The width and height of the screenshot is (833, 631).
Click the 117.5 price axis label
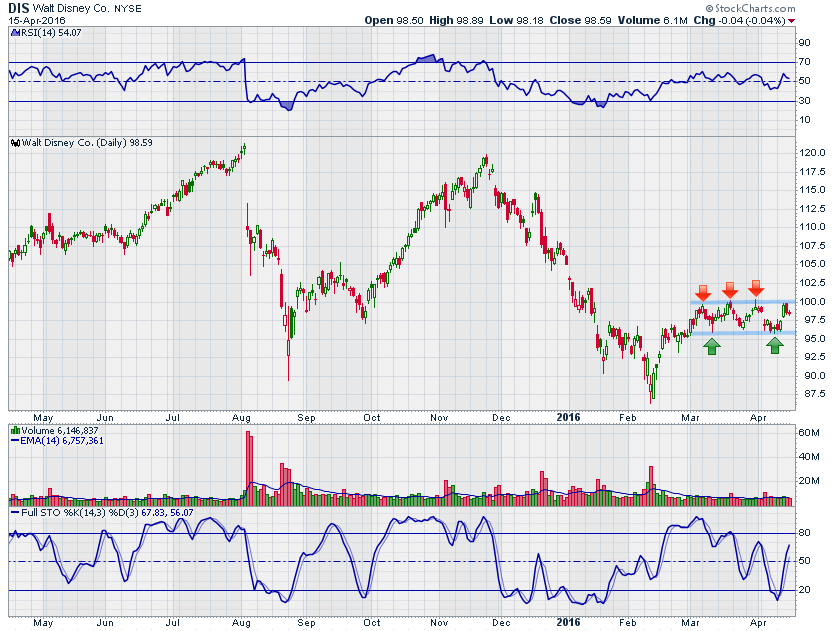(812, 172)
